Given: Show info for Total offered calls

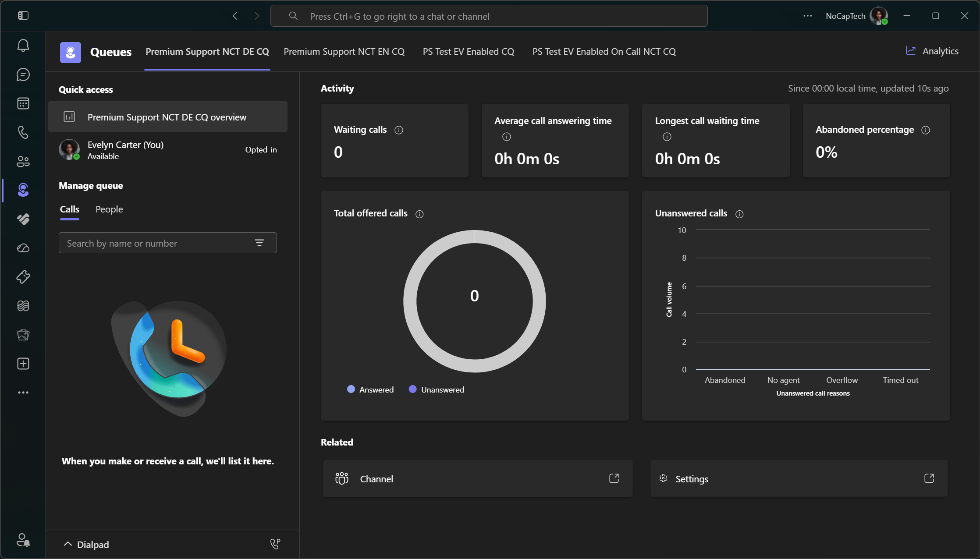Looking at the screenshot, I should pyautogui.click(x=419, y=214).
